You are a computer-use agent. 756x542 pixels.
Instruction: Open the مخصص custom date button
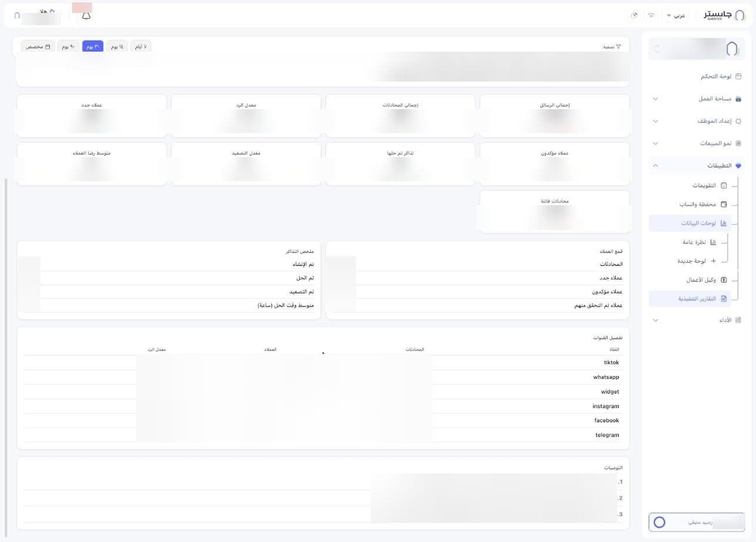pos(38,46)
